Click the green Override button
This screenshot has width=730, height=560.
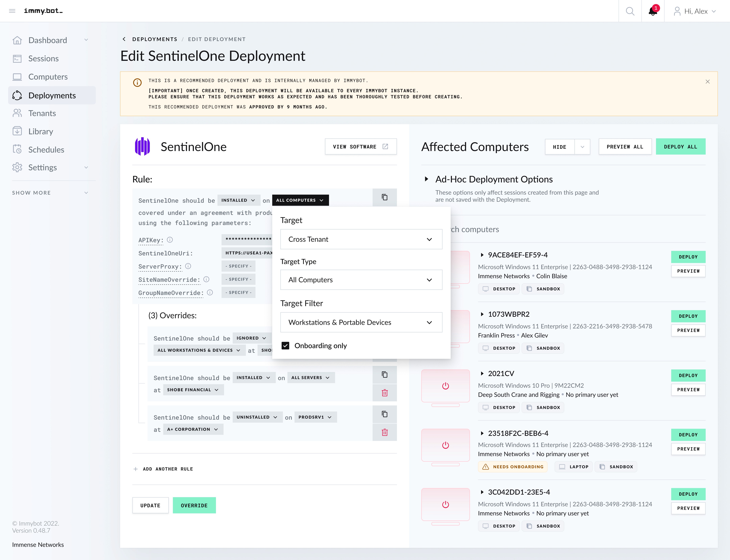pos(194,505)
